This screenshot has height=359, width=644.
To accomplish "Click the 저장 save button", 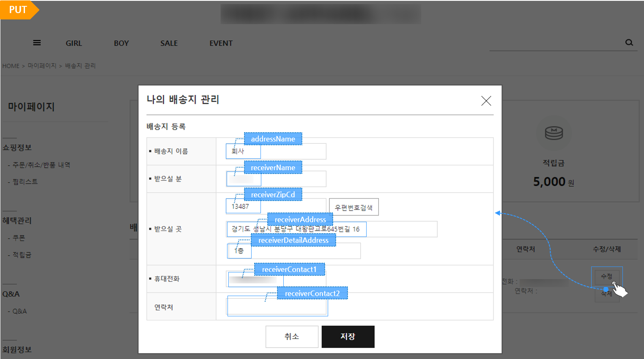I will 348,337.
